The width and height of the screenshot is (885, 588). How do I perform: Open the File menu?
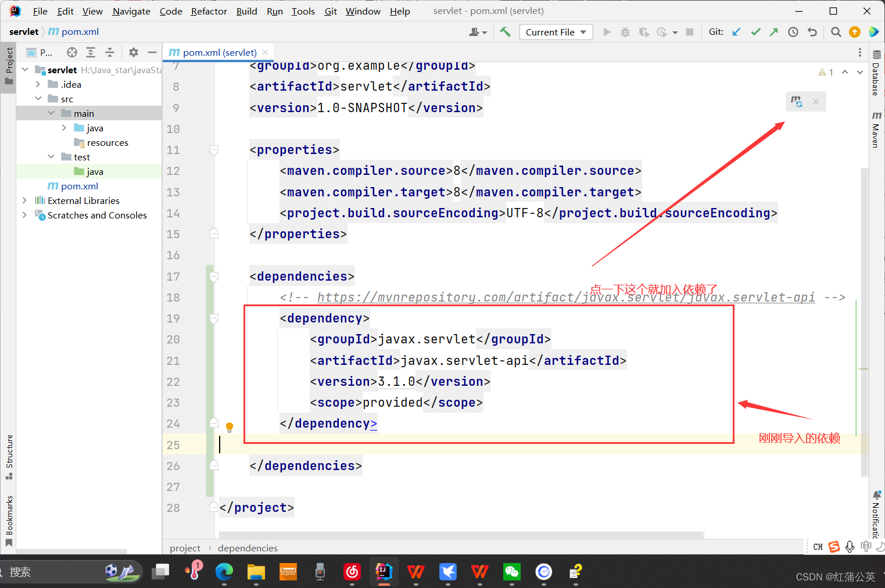pyautogui.click(x=40, y=11)
